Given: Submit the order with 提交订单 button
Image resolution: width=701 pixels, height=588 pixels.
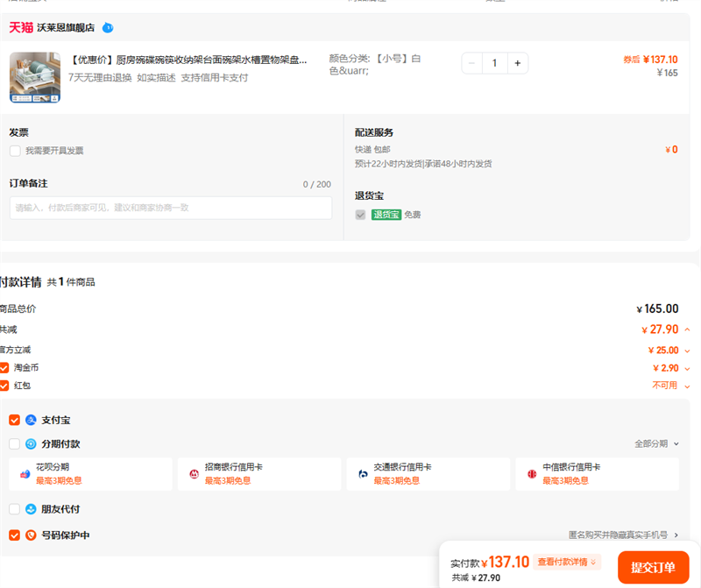Looking at the screenshot, I should pyautogui.click(x=653, y=568).
